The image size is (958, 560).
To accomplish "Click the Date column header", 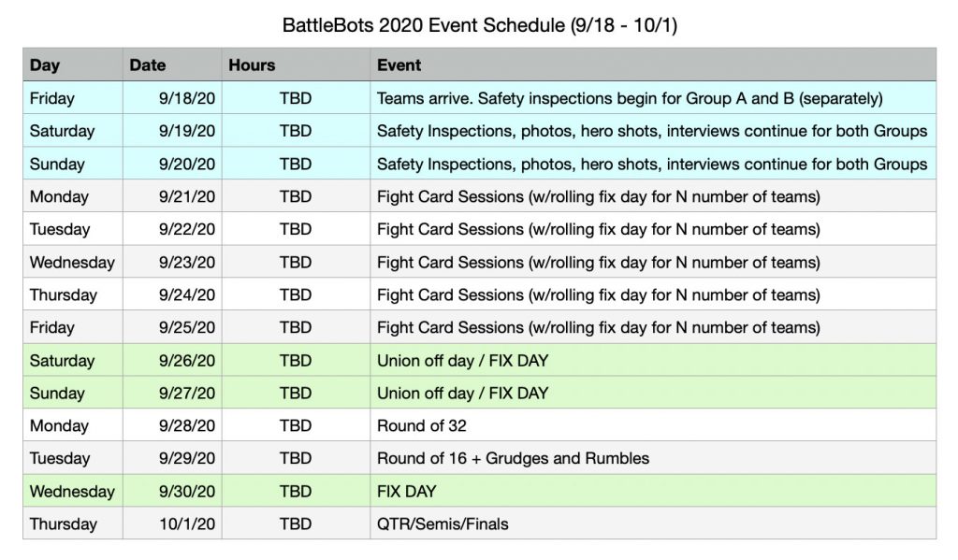I will (x=148, y=65).
